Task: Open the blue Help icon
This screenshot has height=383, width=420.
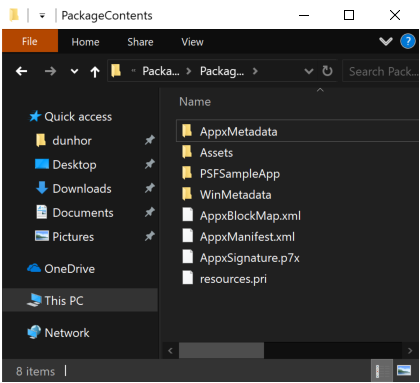Action: click(408, 42)
